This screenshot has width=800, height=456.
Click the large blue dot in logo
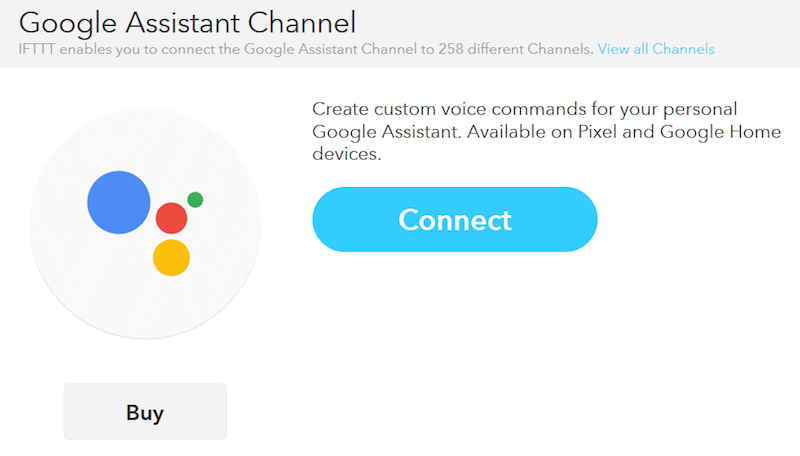point(118,203)
